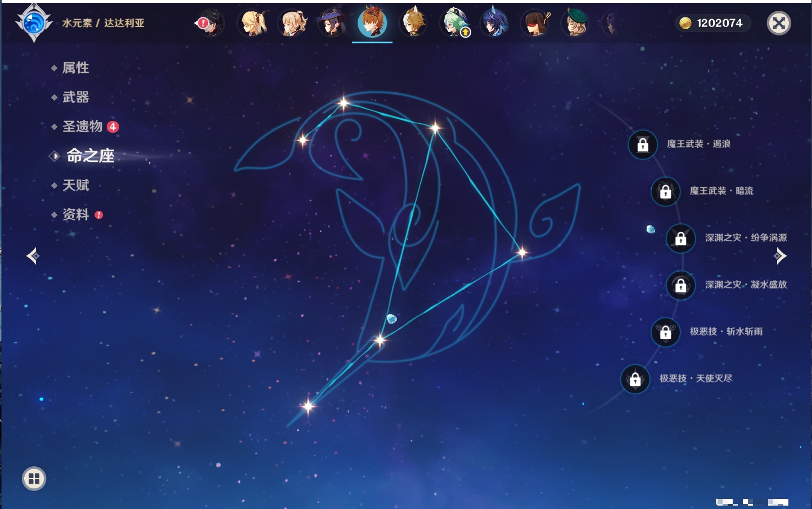Open the four-square grid menu button

click(x=34, y=479)
